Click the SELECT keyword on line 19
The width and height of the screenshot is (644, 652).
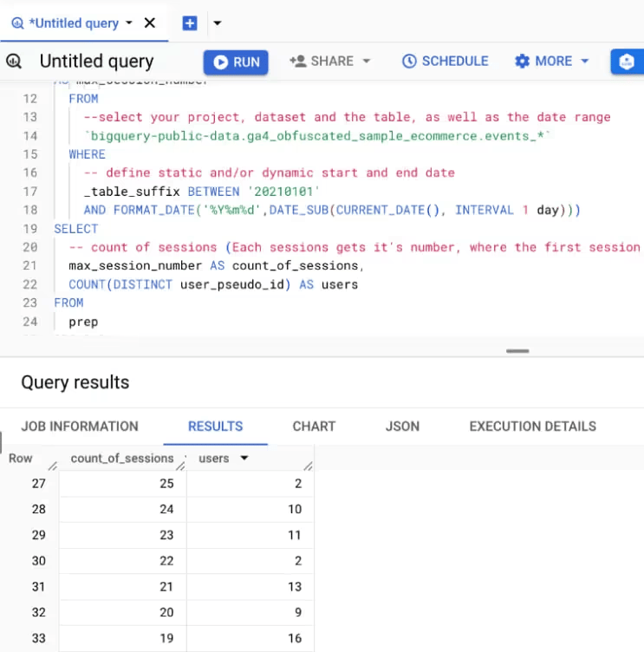tap(76, 229)
